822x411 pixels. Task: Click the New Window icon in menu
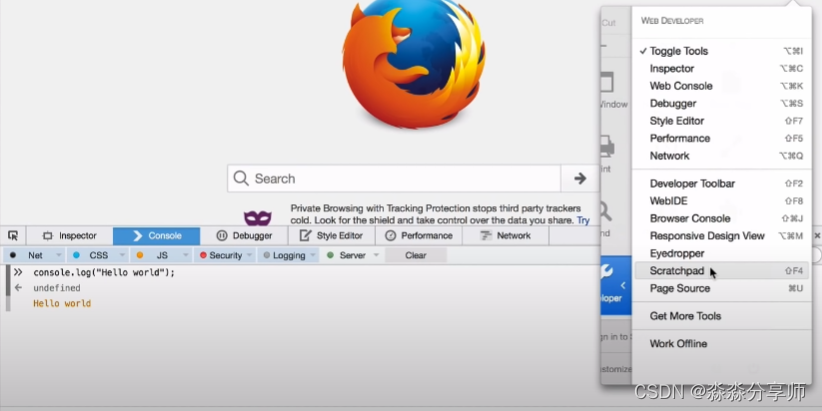[607, 83]
